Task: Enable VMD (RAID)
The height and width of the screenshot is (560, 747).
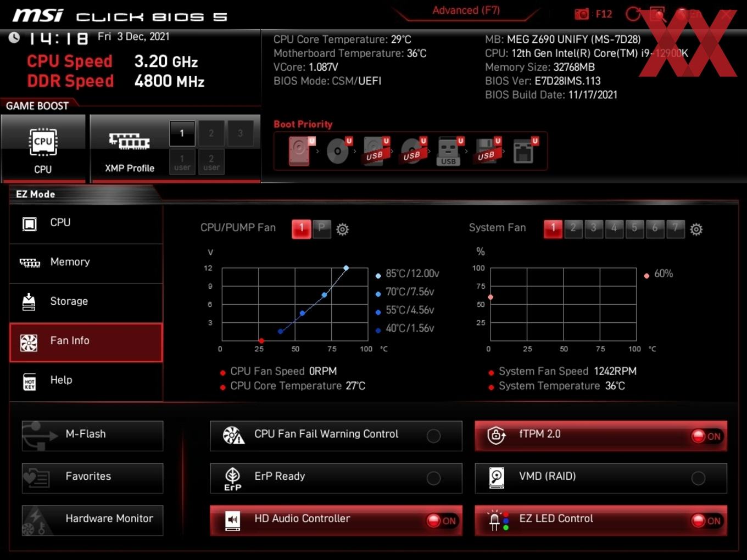Action: coord(601,478)
